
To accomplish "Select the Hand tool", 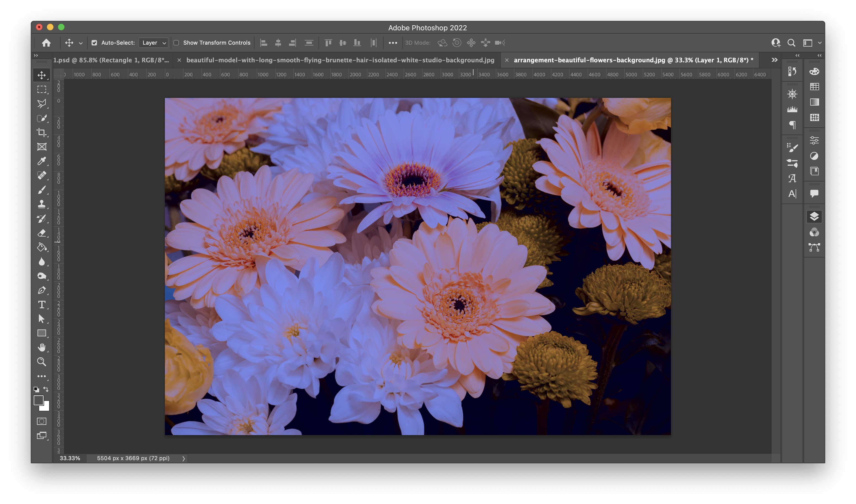I will pyautogui.click(x=41, y=347).
